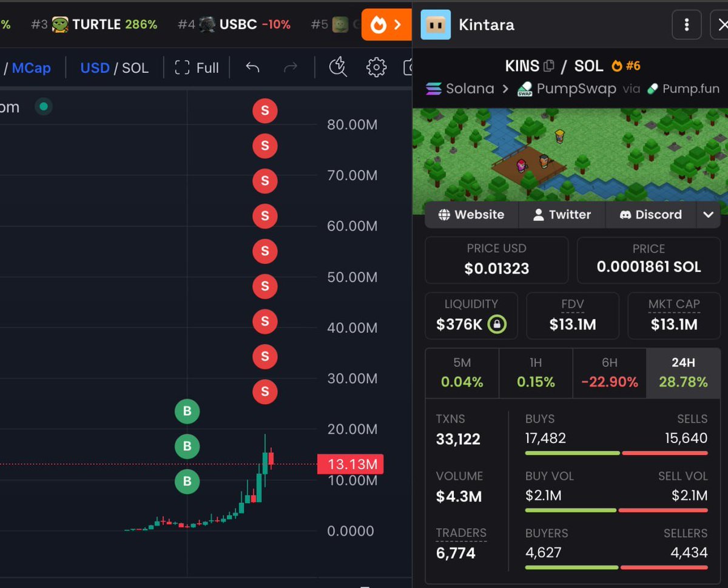The height and width of the screenshot is (588, 728).
Task: Click the PRICE USD $0.01323 box
Action: point(496,260)
